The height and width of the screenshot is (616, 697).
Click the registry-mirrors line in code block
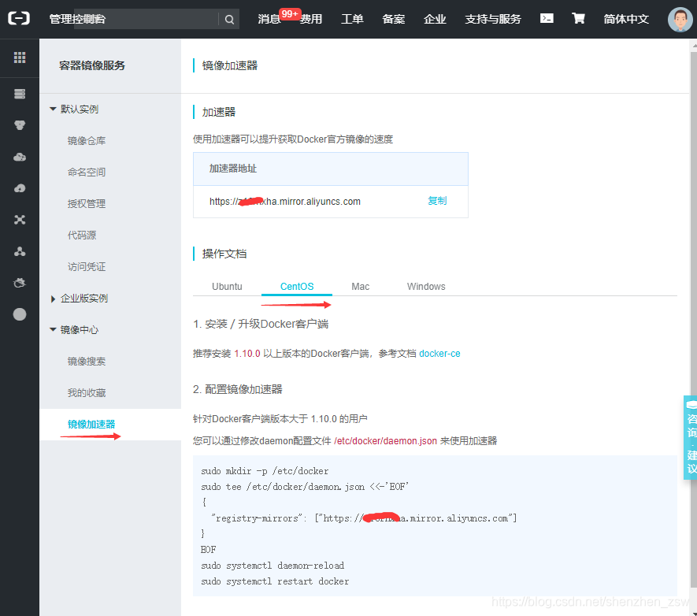coord(364,518)
